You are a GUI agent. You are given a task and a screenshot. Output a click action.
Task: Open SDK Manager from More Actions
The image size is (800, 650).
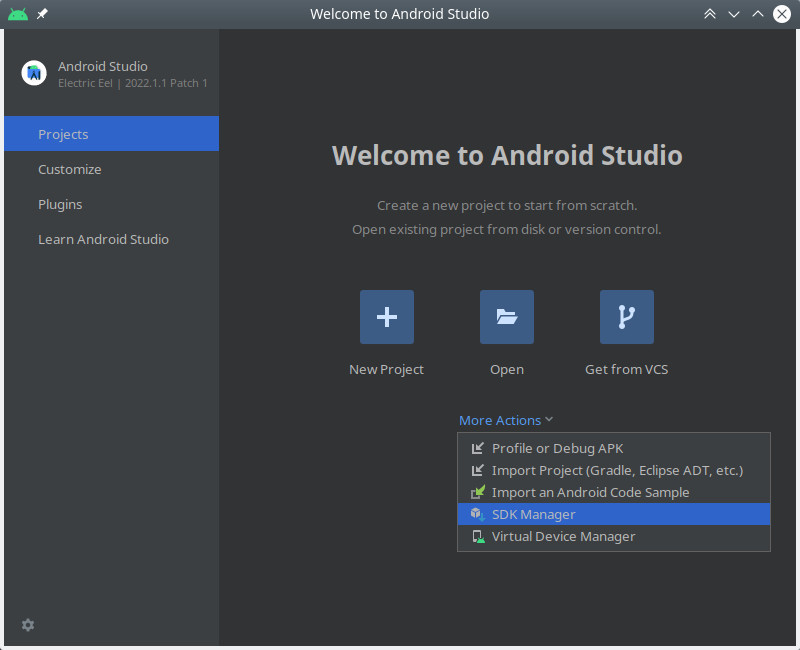(x=614, y=514)
